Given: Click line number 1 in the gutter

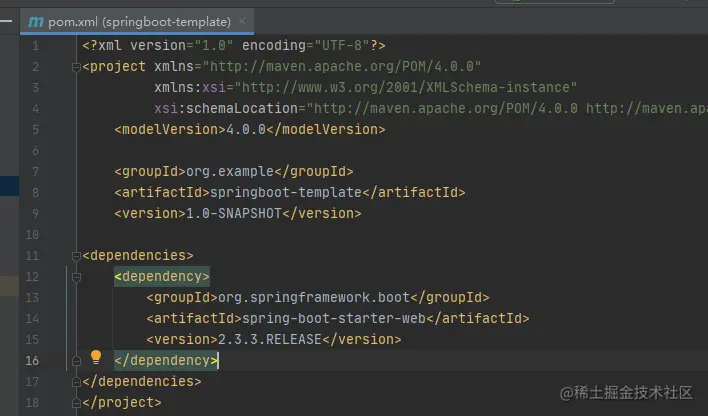Looking at the screenshot, I should coord(35,46).
